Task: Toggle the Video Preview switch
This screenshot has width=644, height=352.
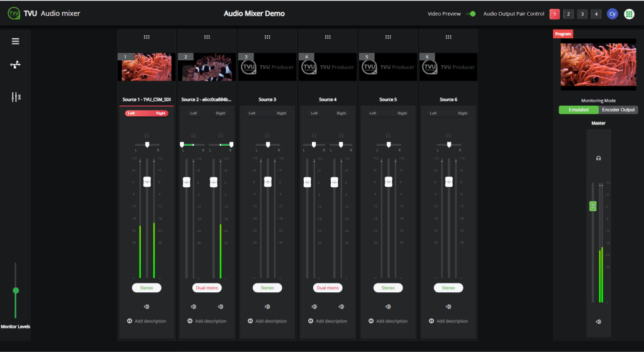Action: click(470, 14)
